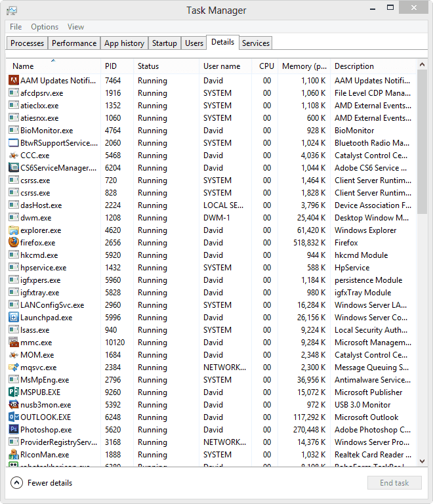
Task: Click the explorer.exe folder icon
Action: tap(14, 230)
